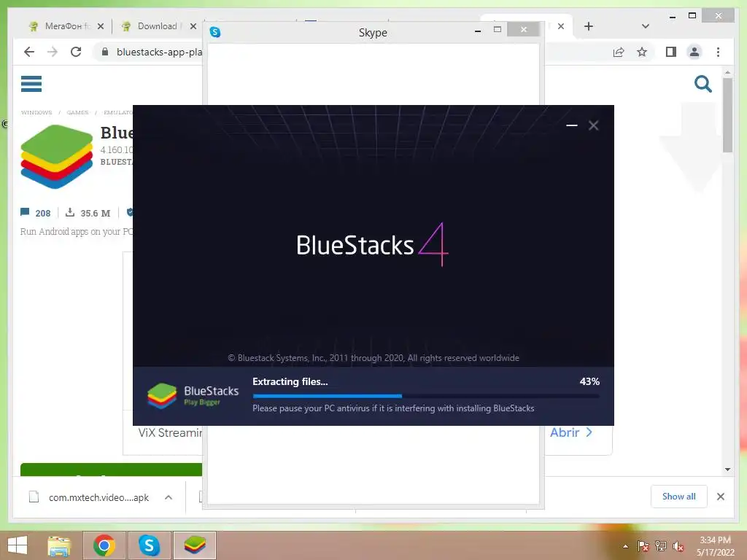Click Chrome icon in taskbar
The image size is (747, 560).
click(x=104, y=545)
